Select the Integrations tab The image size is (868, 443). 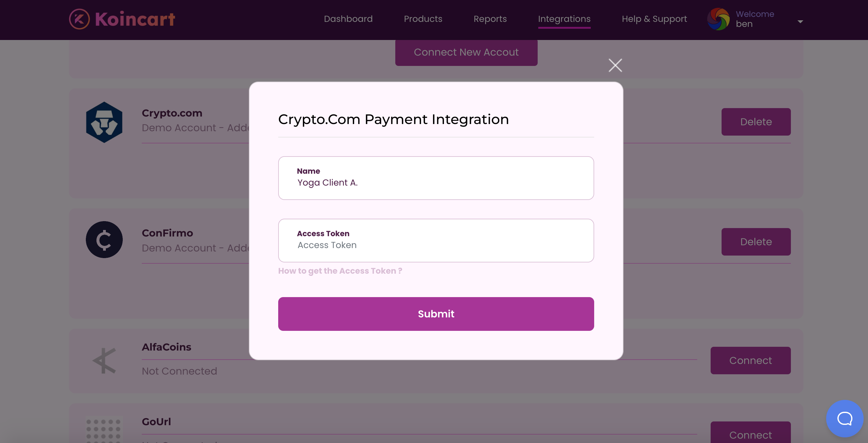coord(564,19)
